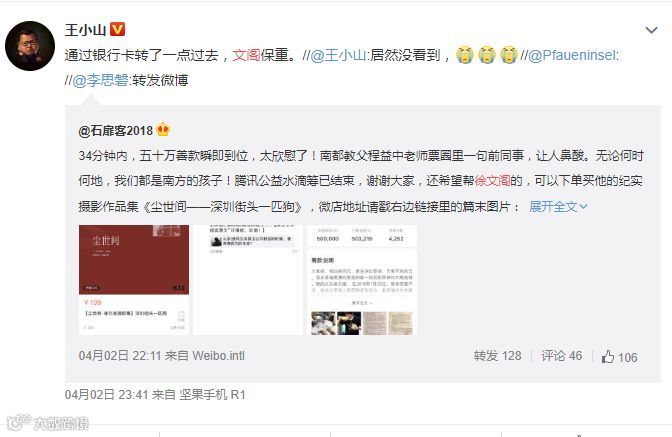Image resolution: width=672 pixels, height=437 pixels.
Task: Click the third crying emoji
Action: coord(508,55)
